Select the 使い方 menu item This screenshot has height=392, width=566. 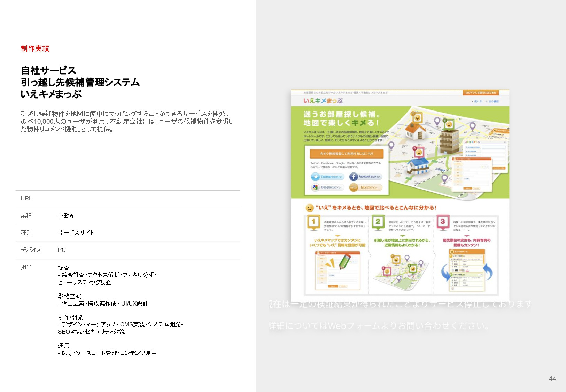[x=478, y=101]
